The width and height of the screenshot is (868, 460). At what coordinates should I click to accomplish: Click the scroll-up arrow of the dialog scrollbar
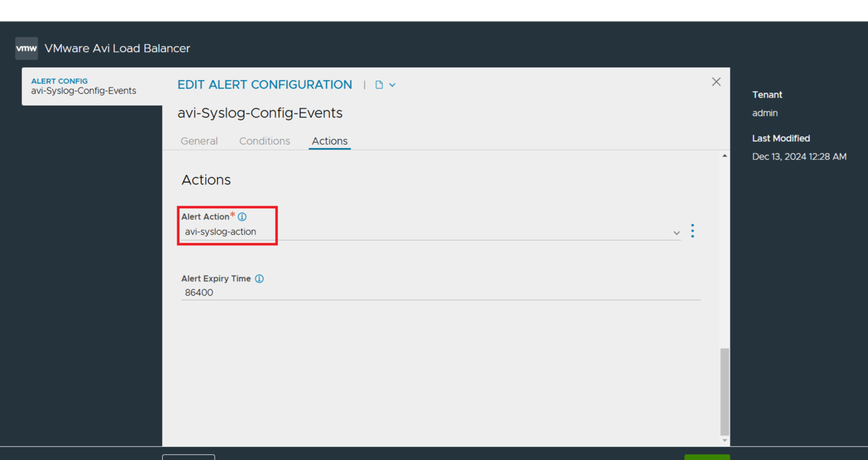[x=726, y=156]
